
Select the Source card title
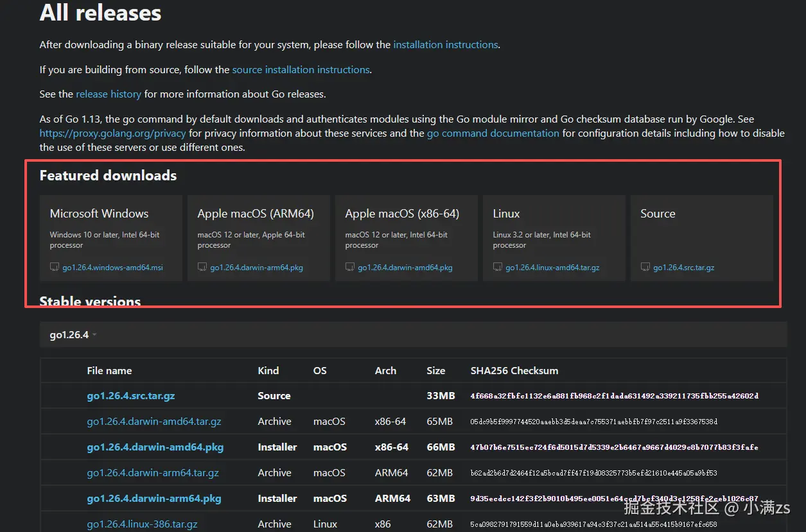(658, 214)
